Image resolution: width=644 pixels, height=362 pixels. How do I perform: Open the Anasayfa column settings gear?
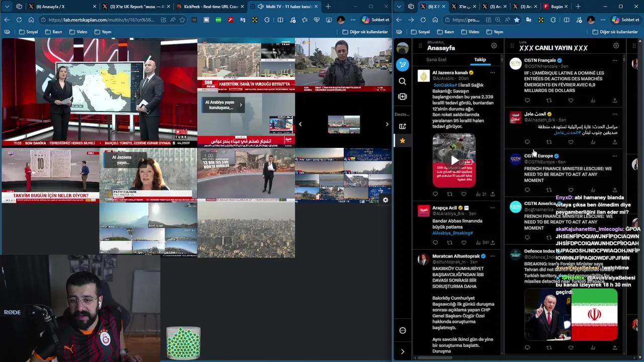[494, 46]
